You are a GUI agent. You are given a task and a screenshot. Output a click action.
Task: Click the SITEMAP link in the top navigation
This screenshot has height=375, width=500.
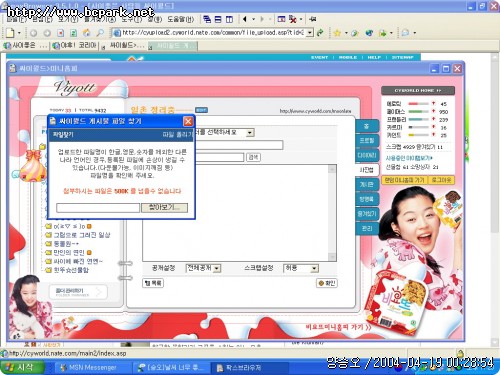[402, 57]
